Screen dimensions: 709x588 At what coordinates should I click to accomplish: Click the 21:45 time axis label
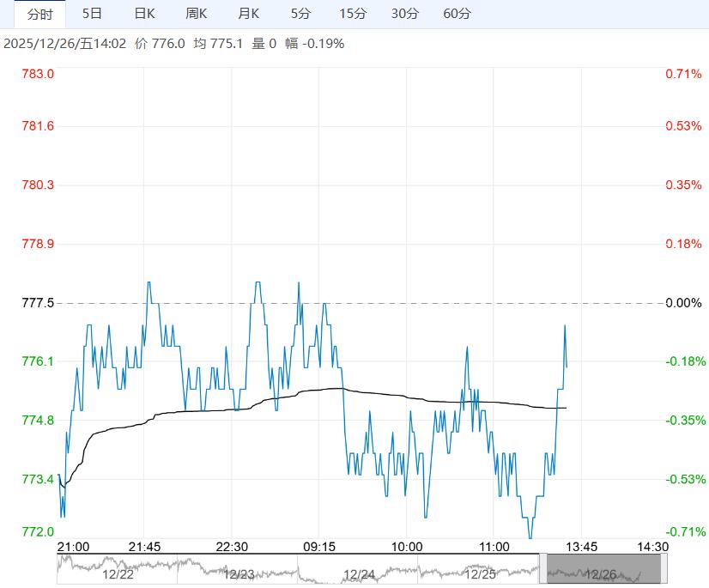tap(143, 546)
